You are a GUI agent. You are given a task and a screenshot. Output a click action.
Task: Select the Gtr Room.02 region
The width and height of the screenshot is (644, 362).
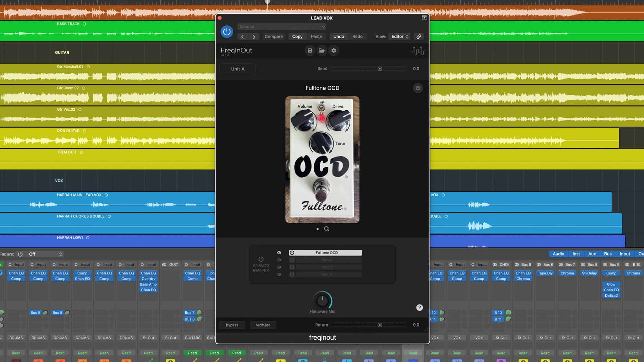point(107,95)
